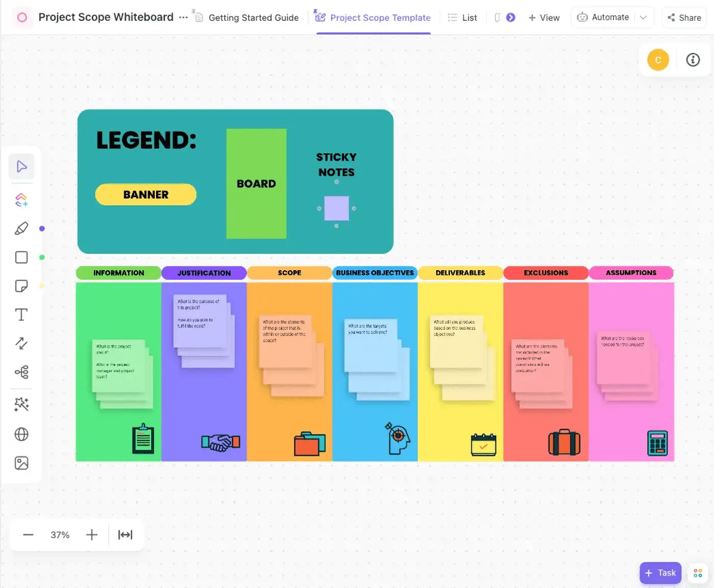Expand the Automate dropdown arrow
Image resolution: width=714 pixels, height=588 pixels.
643,17
